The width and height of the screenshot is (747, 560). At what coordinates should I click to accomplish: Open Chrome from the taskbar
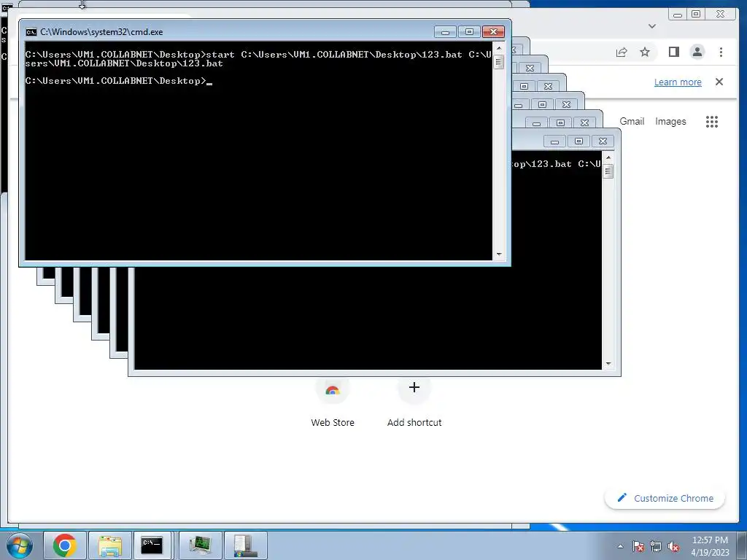pyautogui.click(x=65, y=545)
